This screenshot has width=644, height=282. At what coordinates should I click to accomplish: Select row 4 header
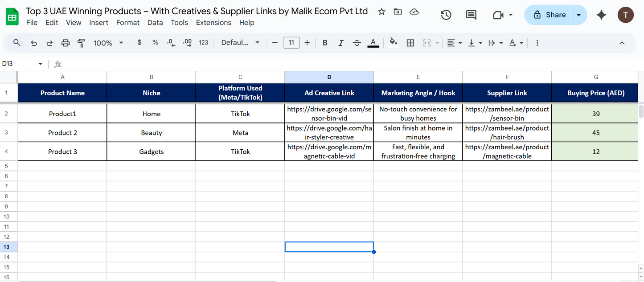pyautogui.click(x=6, y=151)
